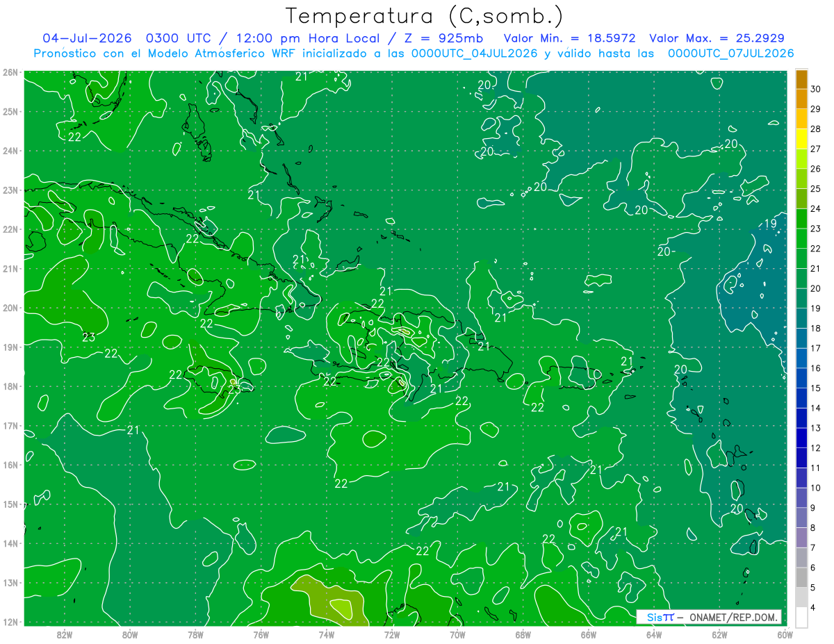Click the yellow swatch between 27 and 28
The width and height of the screenshot is (834, 644).
pyautogui.click(x=801, y=139)
